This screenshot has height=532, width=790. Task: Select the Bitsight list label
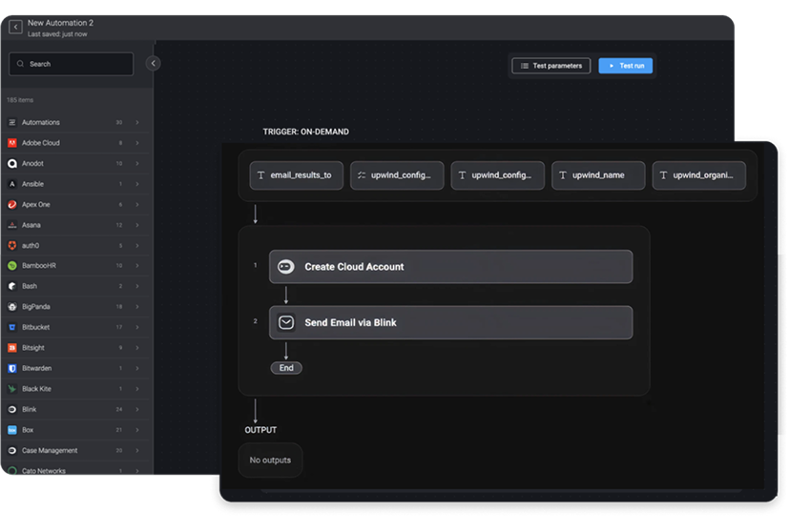(32, 348)
